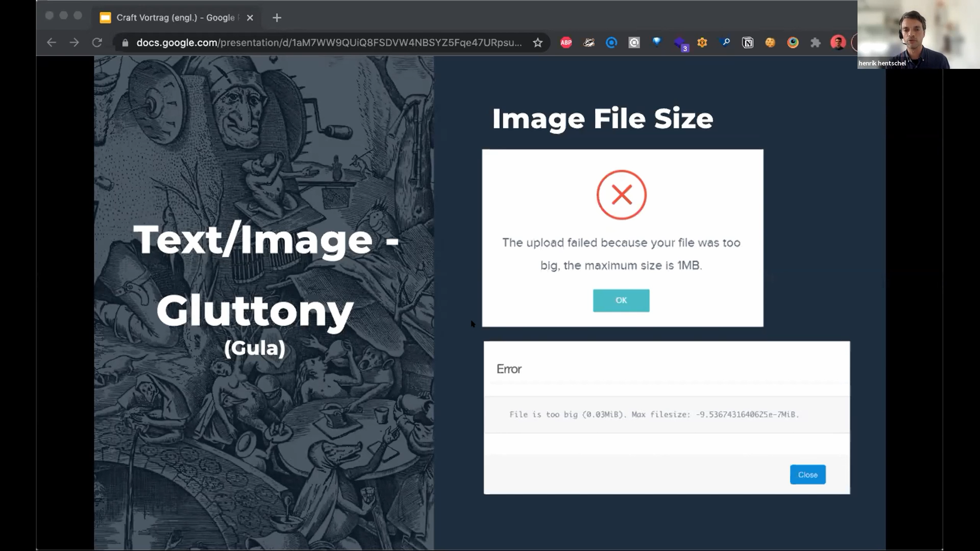The width and height of the screenshot is (980, 551).
Task: Open the Privacy Badger extension icon
Action: tap(589, 43)
